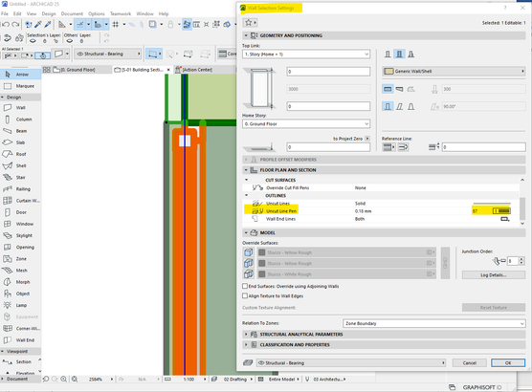Select the Beam tool
The image size is (532, 392).
20,131
